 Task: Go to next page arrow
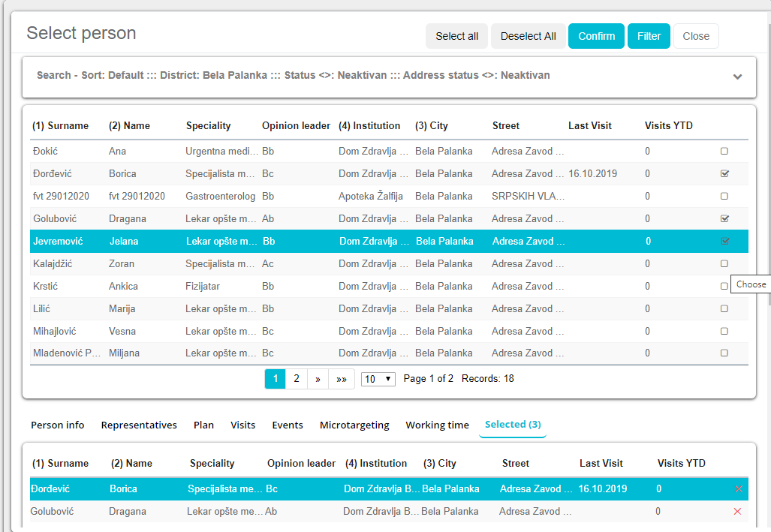coord(318,379)
